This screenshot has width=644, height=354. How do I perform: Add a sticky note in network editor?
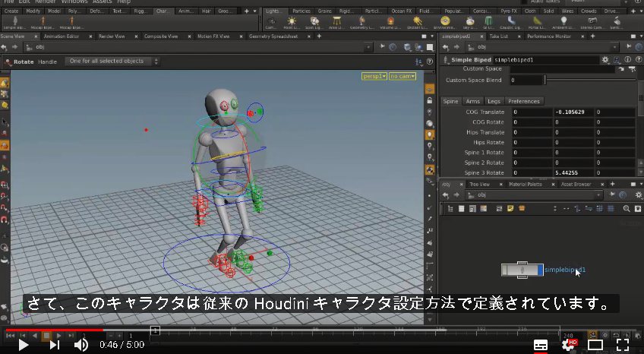pos(510,209)
